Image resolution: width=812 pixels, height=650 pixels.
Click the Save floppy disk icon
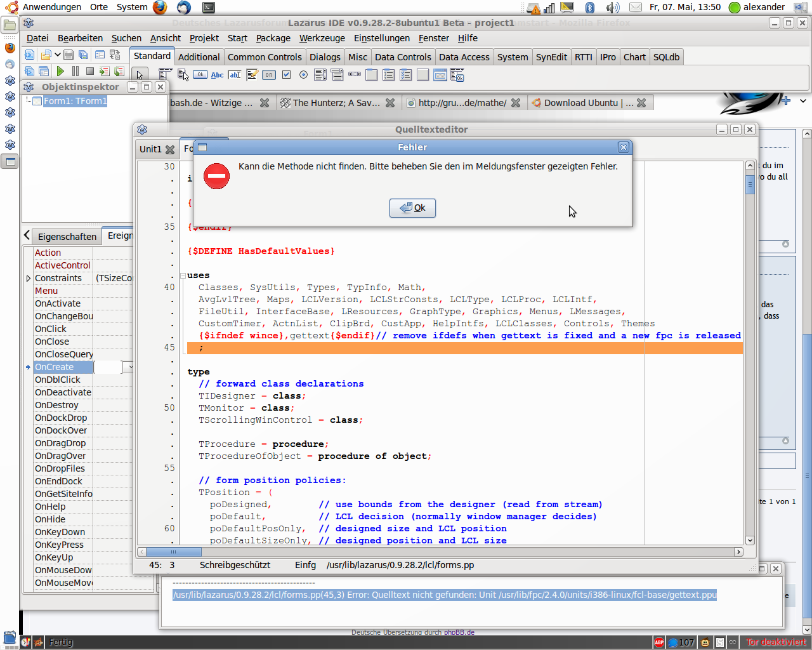[x=69, y=55]
